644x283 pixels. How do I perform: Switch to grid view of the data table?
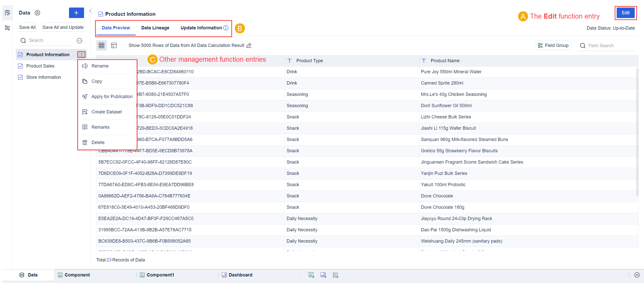coord(102,45)
